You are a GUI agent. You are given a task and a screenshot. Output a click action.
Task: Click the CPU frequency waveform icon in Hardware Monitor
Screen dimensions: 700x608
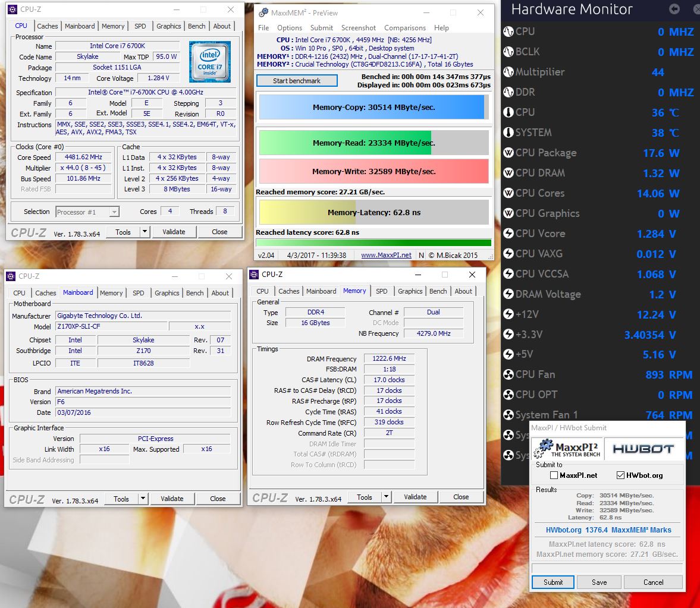pos(508,31)
